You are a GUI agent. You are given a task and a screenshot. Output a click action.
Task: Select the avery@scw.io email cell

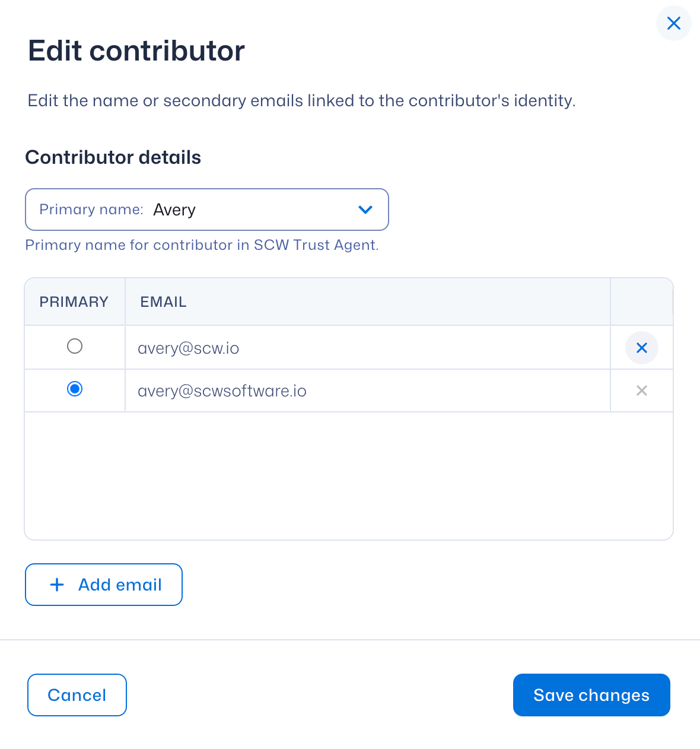point(189,348)
